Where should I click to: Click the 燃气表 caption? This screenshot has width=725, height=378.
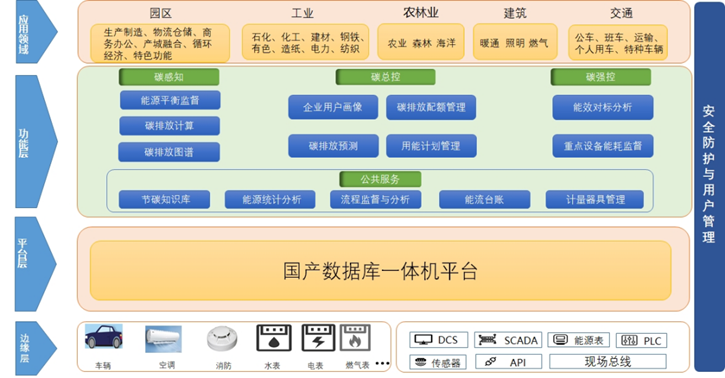pyautogui.click(x=357, y=365)
